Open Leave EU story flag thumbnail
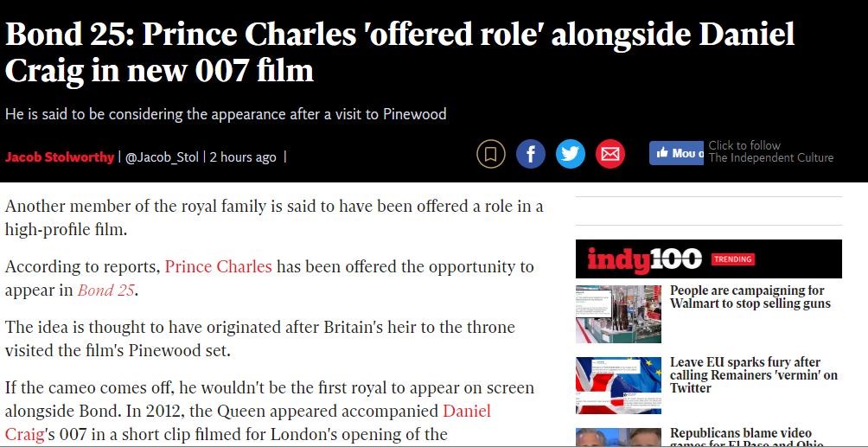Image resolution: width=868 pixels, height=447 pixels. [x=618, y=386]
